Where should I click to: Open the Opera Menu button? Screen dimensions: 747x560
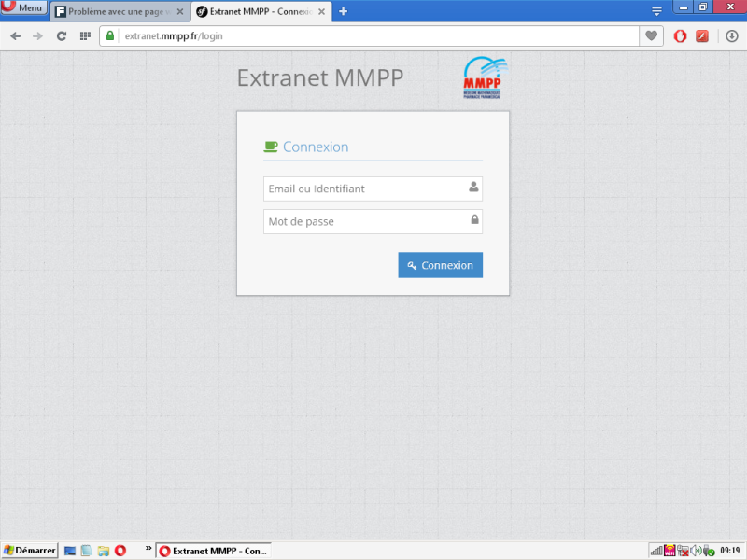click(24, 7)
